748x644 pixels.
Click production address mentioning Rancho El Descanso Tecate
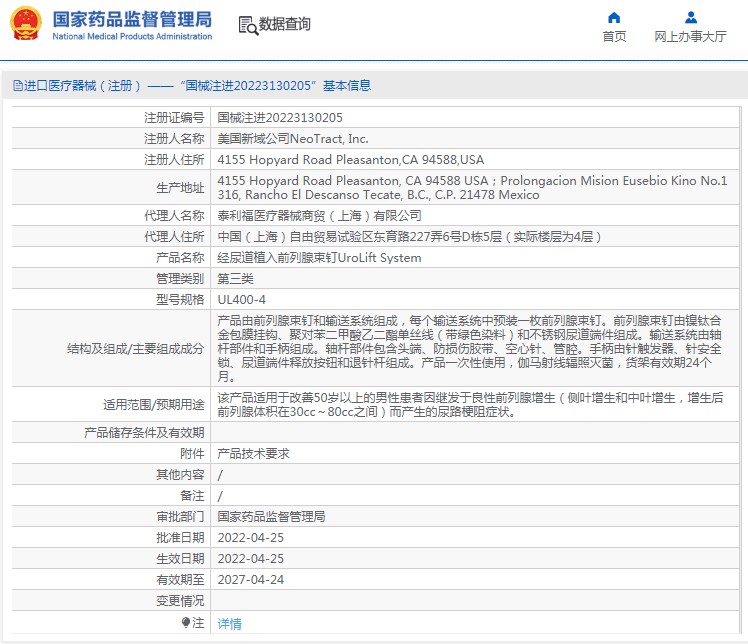[472, 188]
